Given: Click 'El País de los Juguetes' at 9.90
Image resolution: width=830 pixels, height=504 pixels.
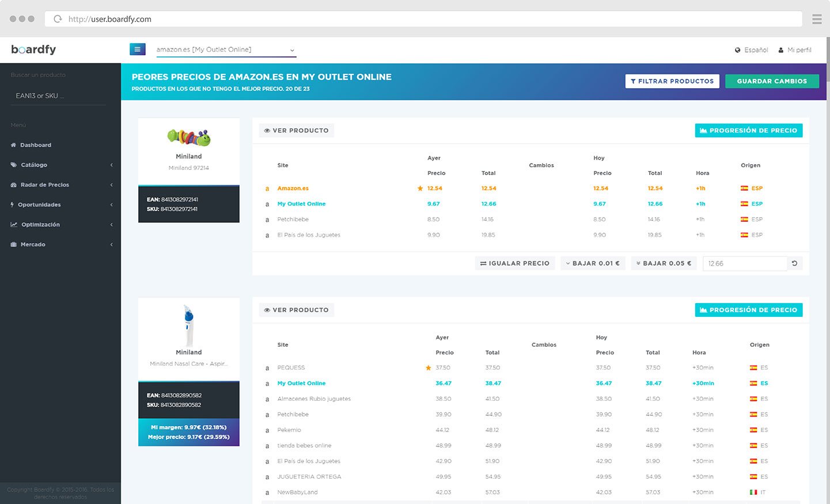Looking at the screenshot, I should [x=309, y=235].
